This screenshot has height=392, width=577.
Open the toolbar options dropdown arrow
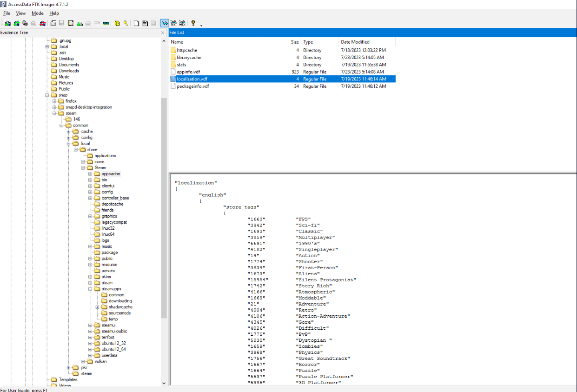click(201, 25)
